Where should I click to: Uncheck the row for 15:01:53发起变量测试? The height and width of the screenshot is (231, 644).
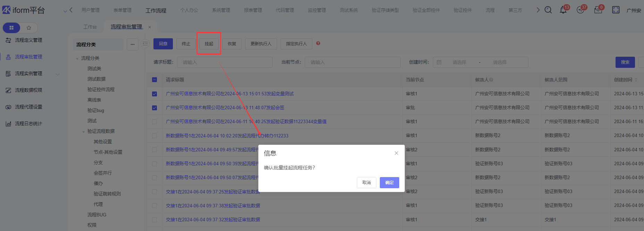click(x=154, y=94)
